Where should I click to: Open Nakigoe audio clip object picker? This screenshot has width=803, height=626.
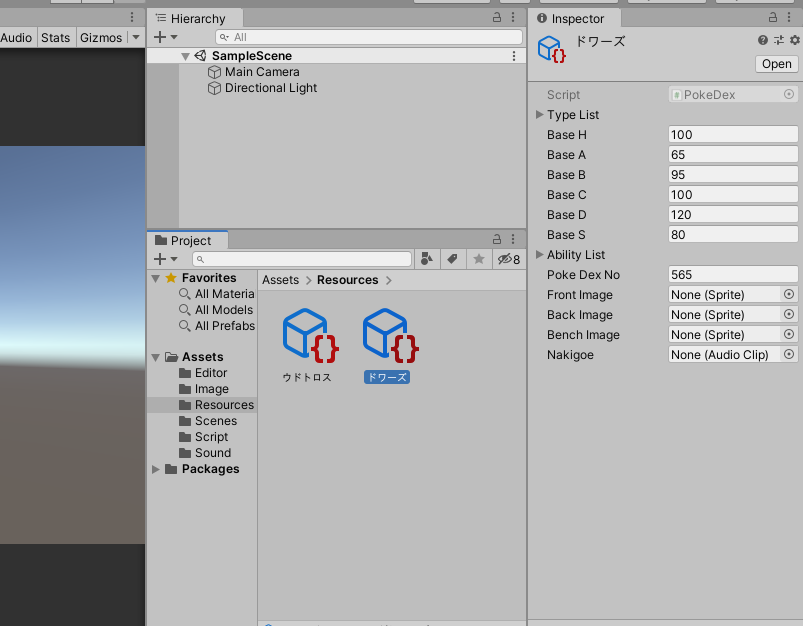[789, 354]
